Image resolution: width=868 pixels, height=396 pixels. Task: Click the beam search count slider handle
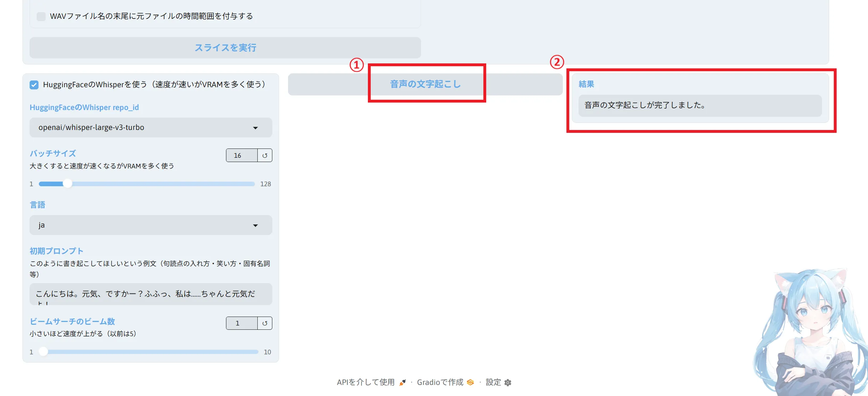click(x=43, y=352)
